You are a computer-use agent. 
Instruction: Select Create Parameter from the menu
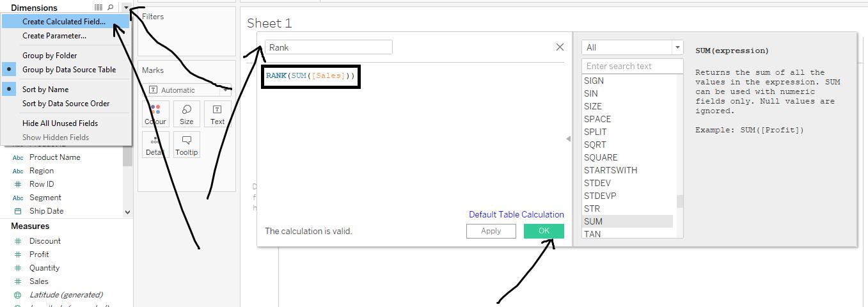pyautogui.click(x=54, y=36)
